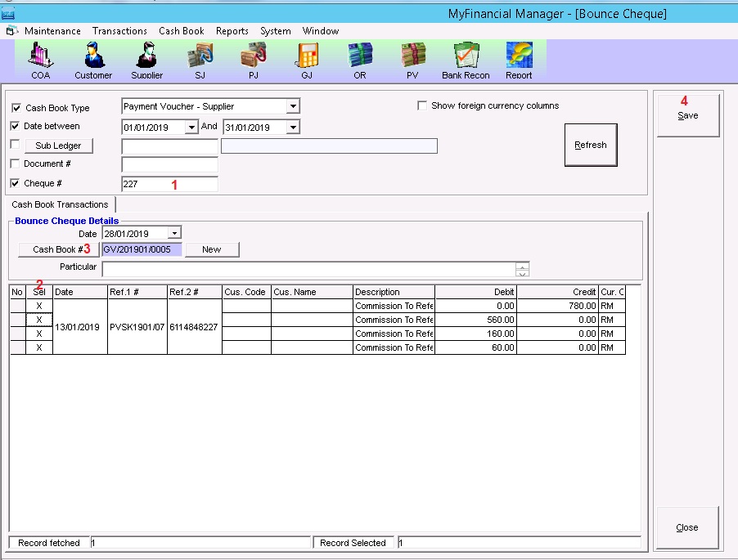Click the Refresh button
This screenshot has height=560, width=738.
click(590, 145)
